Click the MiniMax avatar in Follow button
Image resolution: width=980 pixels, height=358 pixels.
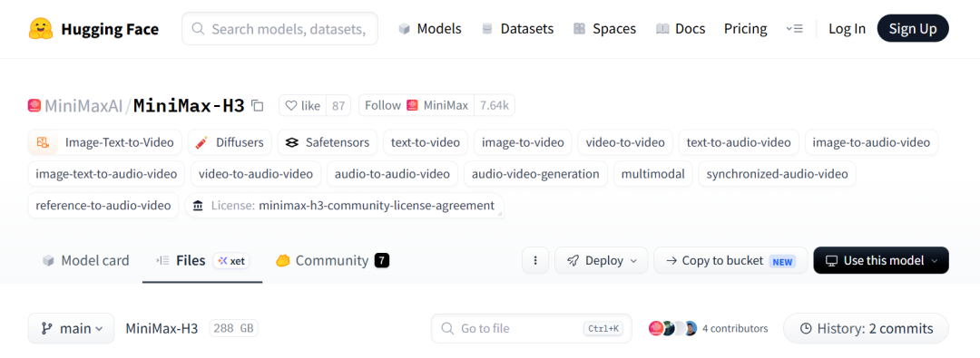click(x=412, y=106)
